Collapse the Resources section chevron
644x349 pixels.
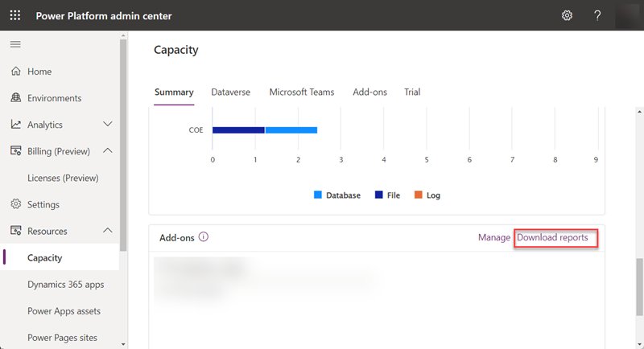pos(108,231)
